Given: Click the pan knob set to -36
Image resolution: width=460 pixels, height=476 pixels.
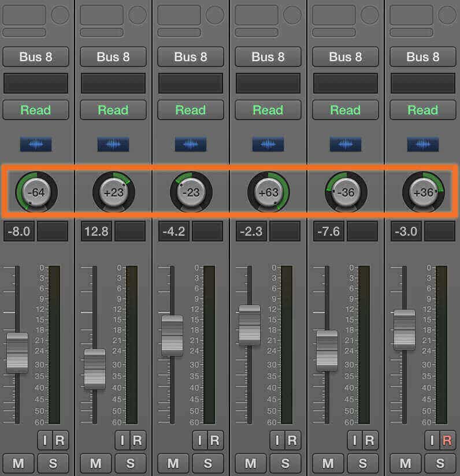Looking at the screenshot, I should point(346,192).
